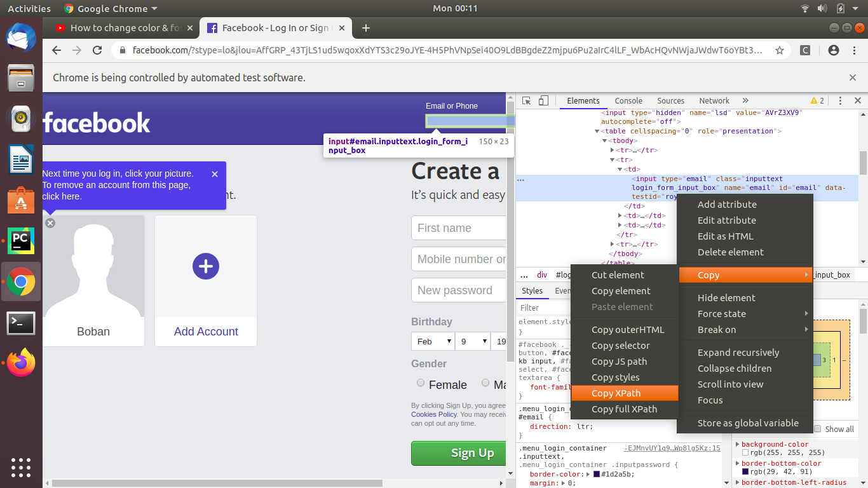Switch to the Network tab in DevTools
Viewport: 868px width, 488px height.
(x=714, y=101)
